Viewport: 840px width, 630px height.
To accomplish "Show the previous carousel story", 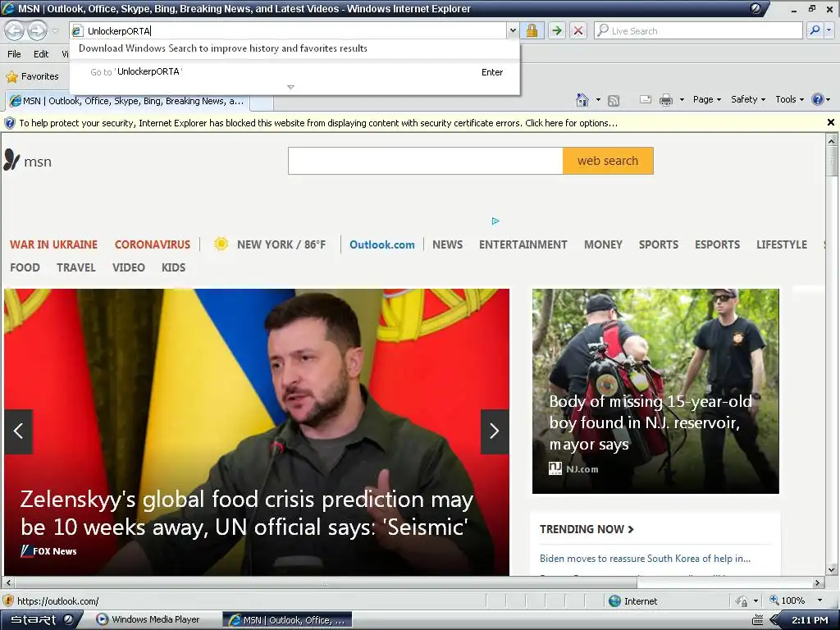I will pyautogui.click(x=19, y=431).
